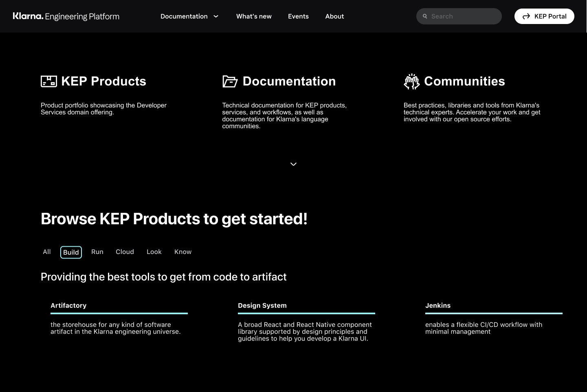Click the Design System description text
Image resolution: width=587 pixels, height=392 pixels.
305,331
